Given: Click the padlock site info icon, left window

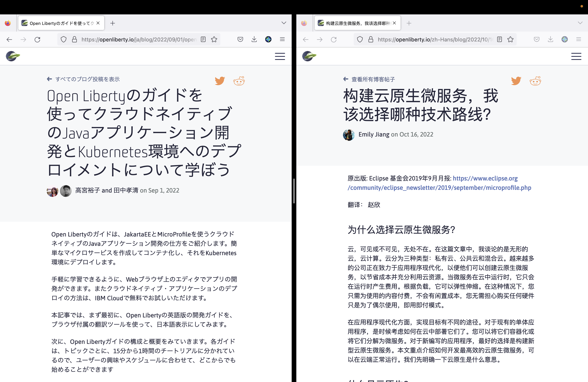Looking at the screenshot, I should point(74,39).
